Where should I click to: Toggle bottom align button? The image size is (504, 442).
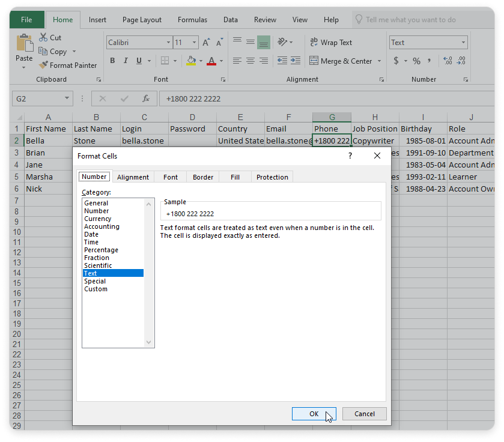[x=264, y=42]
